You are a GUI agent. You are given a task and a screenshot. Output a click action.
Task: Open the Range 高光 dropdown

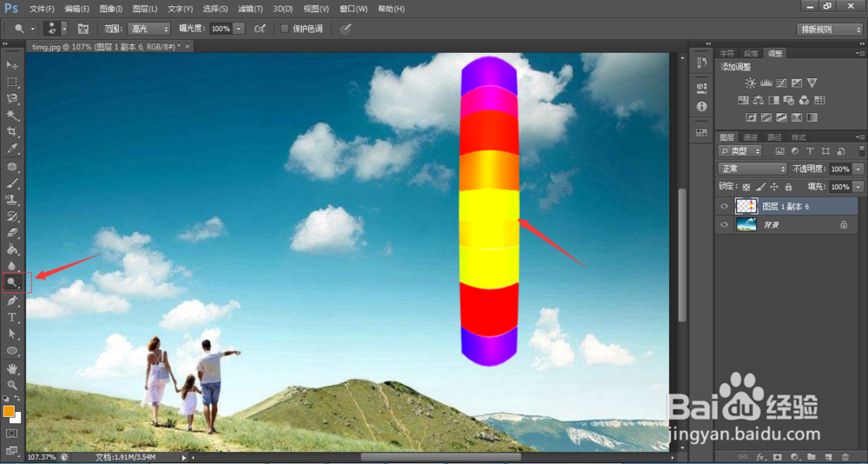point(149,29)
